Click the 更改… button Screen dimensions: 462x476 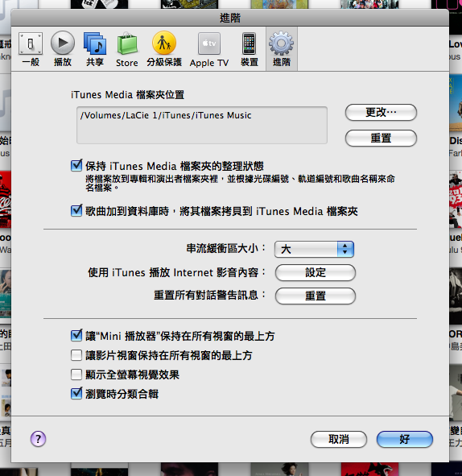(381, 112)
